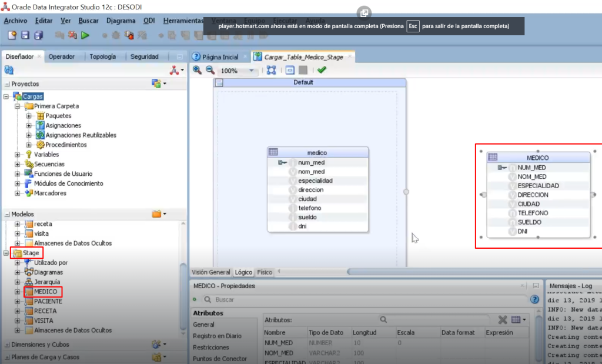This screenshot has width=602, height=364.
Task: Click the Atributos search field
Action: point(434,319)
